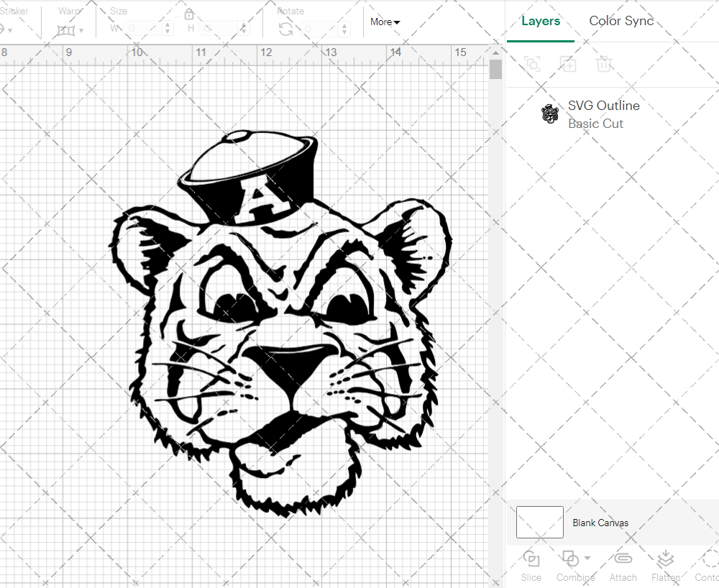Click the add layer plus button
Image resolution: width=719 pixels, height=588 pixels.
[569, 64]
